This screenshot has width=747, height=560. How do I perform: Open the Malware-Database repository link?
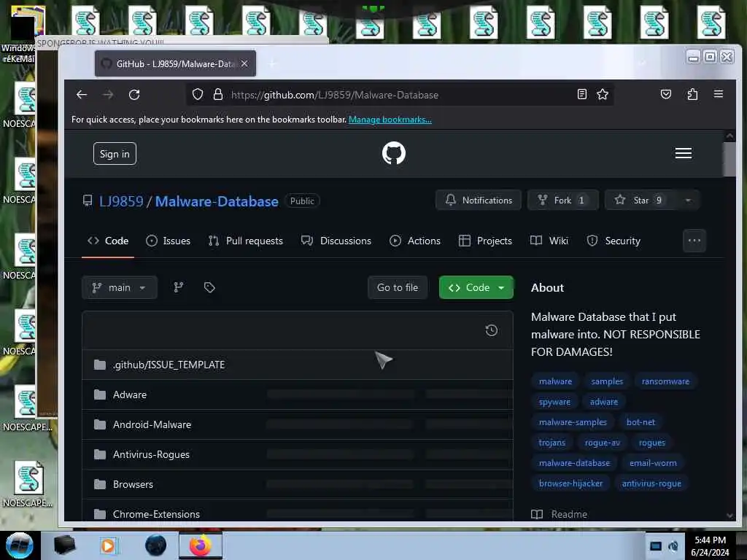click(x=217, y=201)
